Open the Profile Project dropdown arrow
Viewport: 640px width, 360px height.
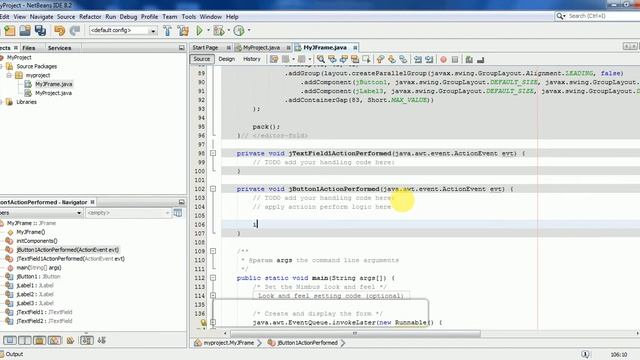249,31
